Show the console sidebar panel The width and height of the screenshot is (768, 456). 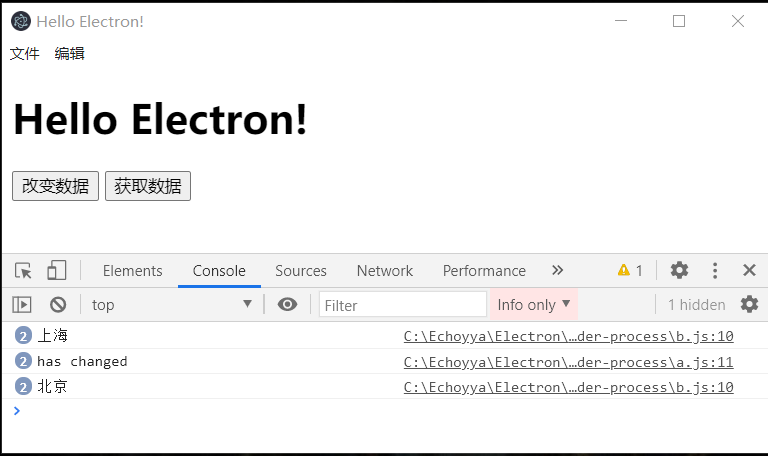(x=22, y=305)
